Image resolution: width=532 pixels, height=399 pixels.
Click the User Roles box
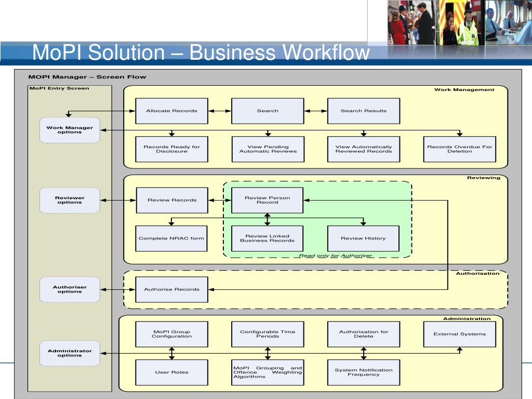tap(171, 373)
